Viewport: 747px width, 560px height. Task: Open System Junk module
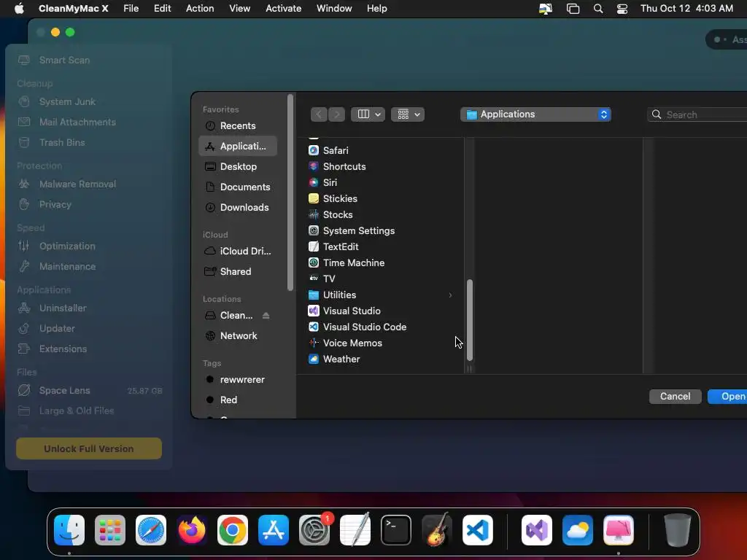click(x=88, y=102)
